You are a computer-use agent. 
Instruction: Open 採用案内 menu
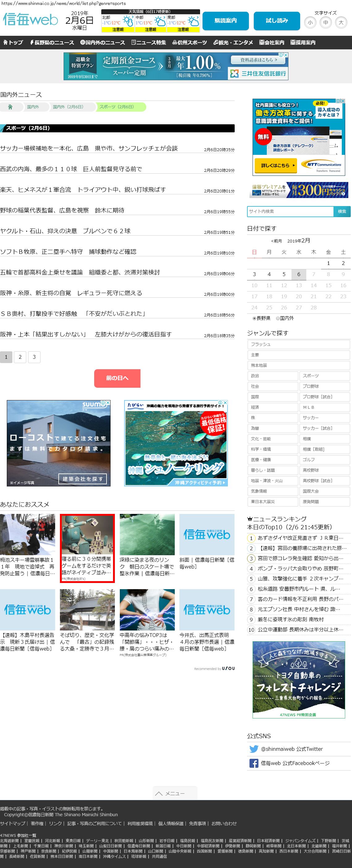pos(303,43)
